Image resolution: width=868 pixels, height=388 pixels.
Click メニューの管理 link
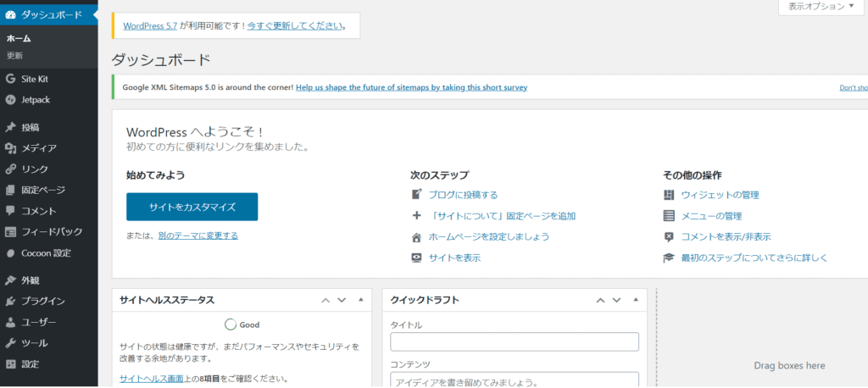(x=711, y=216)
